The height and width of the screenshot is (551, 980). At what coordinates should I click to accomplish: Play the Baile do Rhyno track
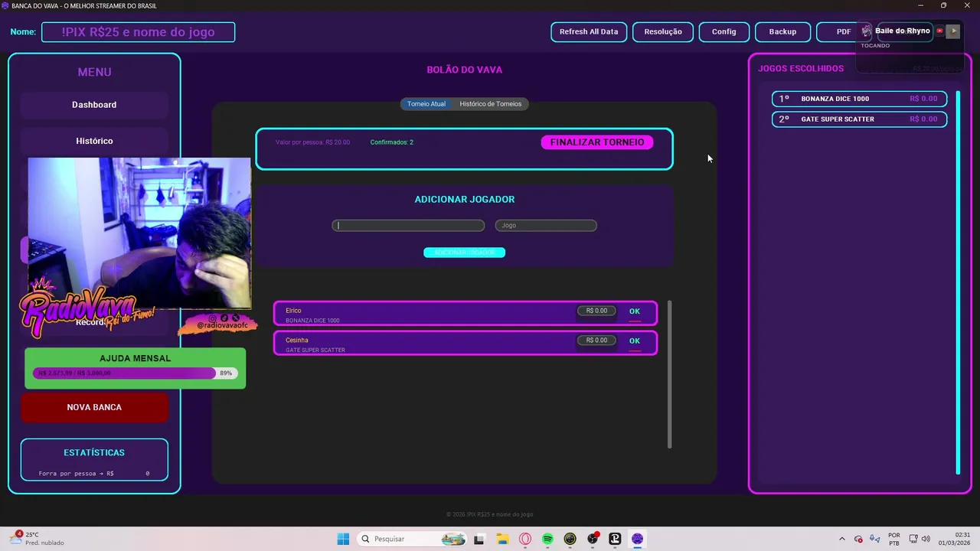click(953, 31)
